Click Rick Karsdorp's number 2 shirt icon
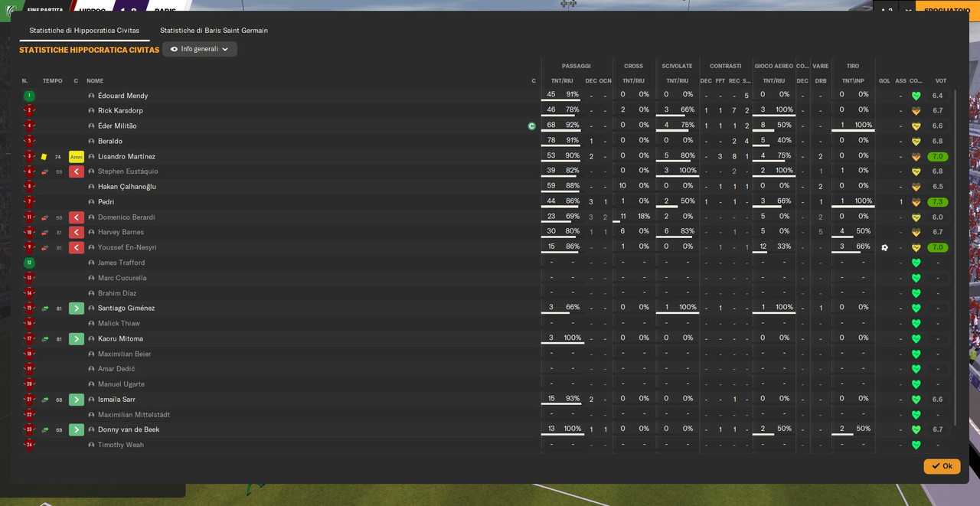This screenshot has width=980, height=506. coord(29,111)
